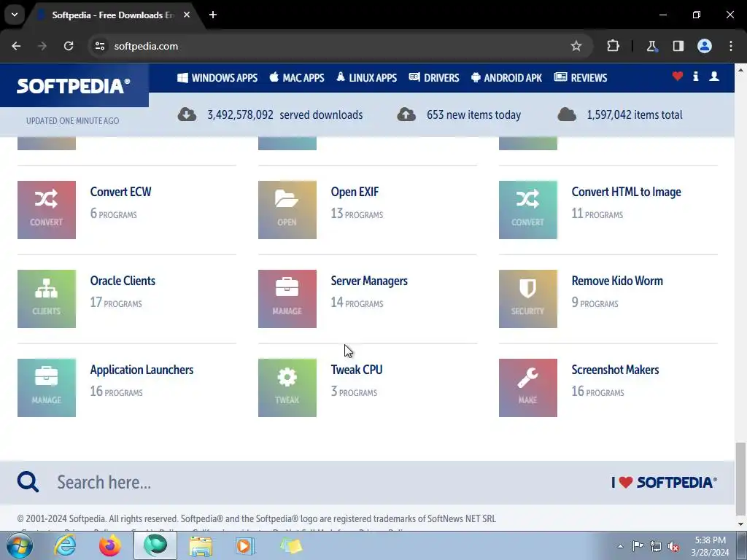This screenshot has height=560, width=747.
Task: Click the scrollbar down arrow
Action: 740,524
